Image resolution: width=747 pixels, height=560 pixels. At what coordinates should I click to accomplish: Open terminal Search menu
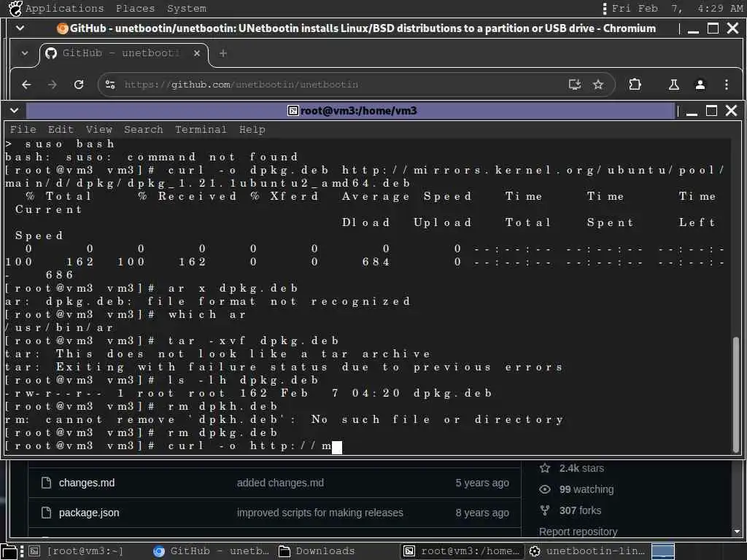(144, 130)
